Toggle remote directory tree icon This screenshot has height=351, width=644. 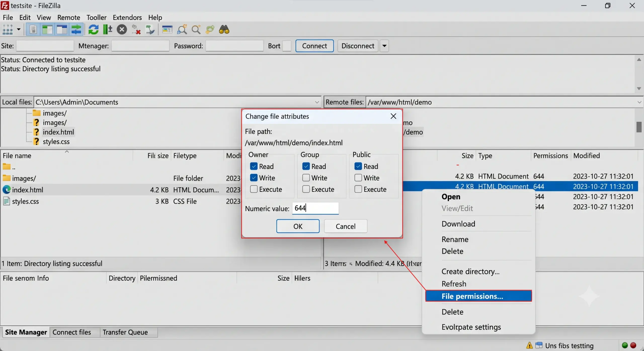coord(62,29)
